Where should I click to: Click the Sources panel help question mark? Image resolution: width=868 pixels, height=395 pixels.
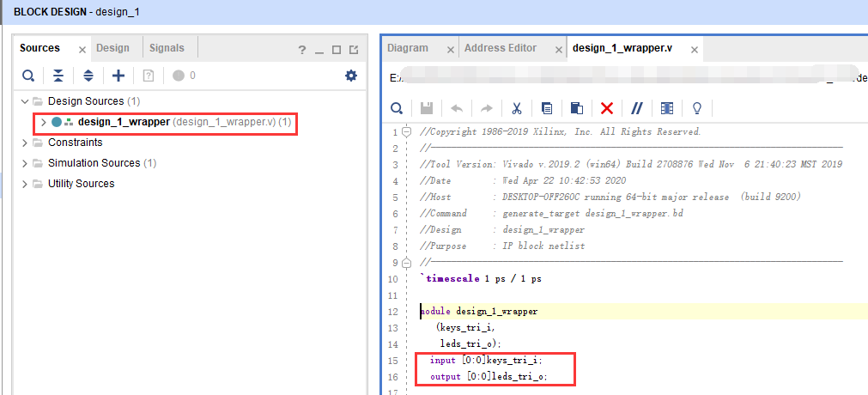(x=301, y=50)
